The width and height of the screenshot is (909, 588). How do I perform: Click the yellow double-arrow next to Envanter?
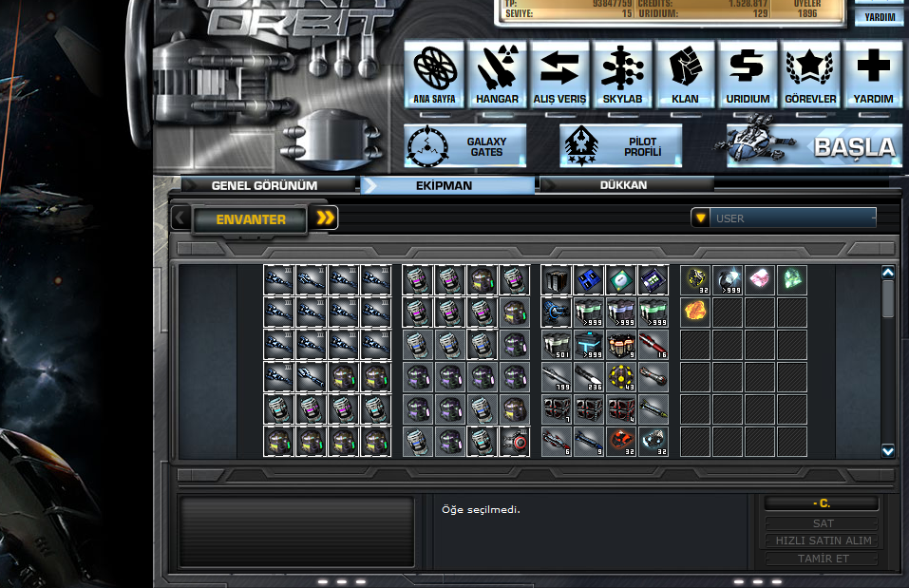pos(326,218)
